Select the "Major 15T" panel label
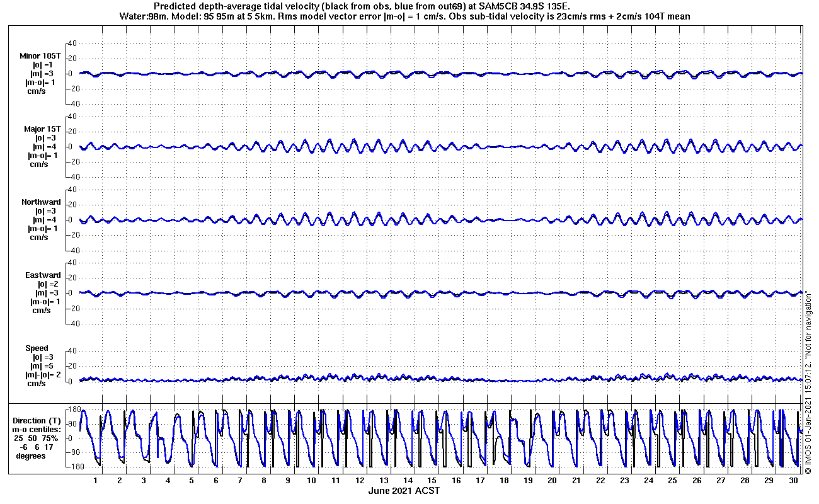This screenshot has width=819, height=504. click(x=43, y=129)
